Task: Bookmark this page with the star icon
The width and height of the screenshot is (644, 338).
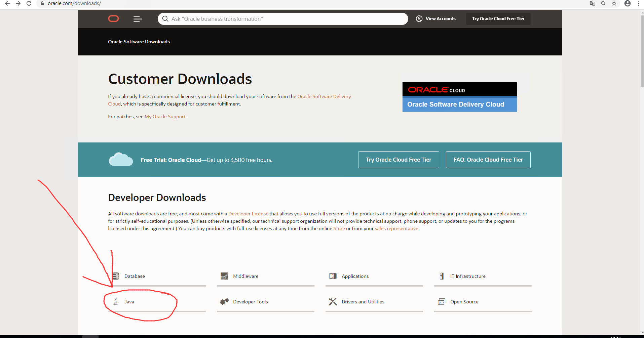Action: [x=614, y=3]
